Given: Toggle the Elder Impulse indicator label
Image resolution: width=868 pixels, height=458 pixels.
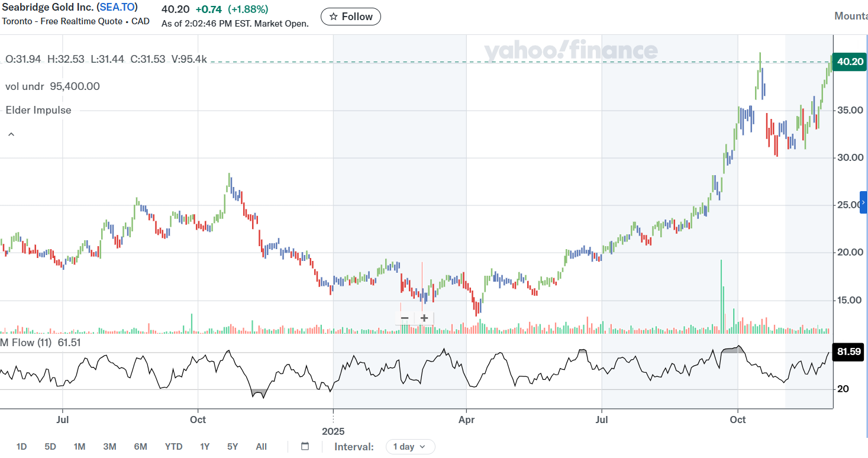Looking at the screenshot, I should pos(37,110).
